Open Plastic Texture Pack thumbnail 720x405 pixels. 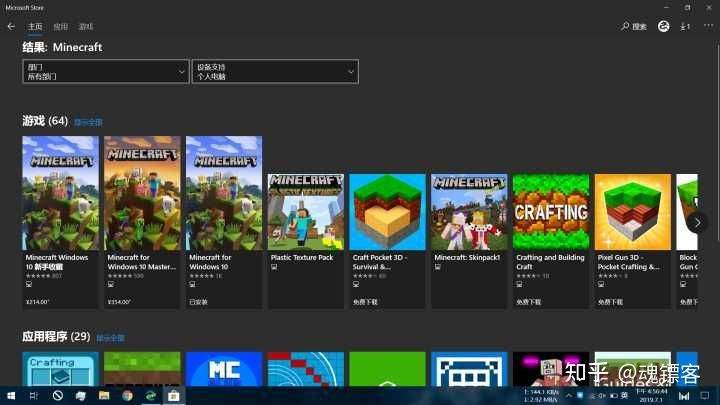[306, 212]
